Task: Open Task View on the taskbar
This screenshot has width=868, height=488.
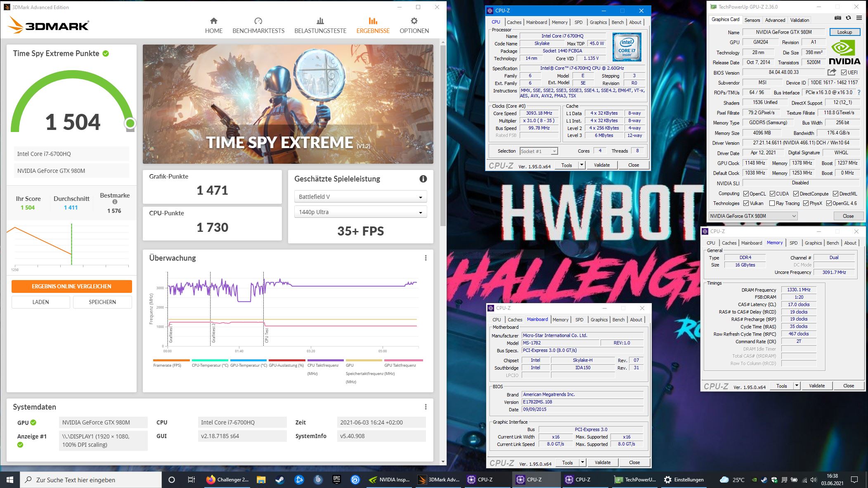Action: click(191, 480)
